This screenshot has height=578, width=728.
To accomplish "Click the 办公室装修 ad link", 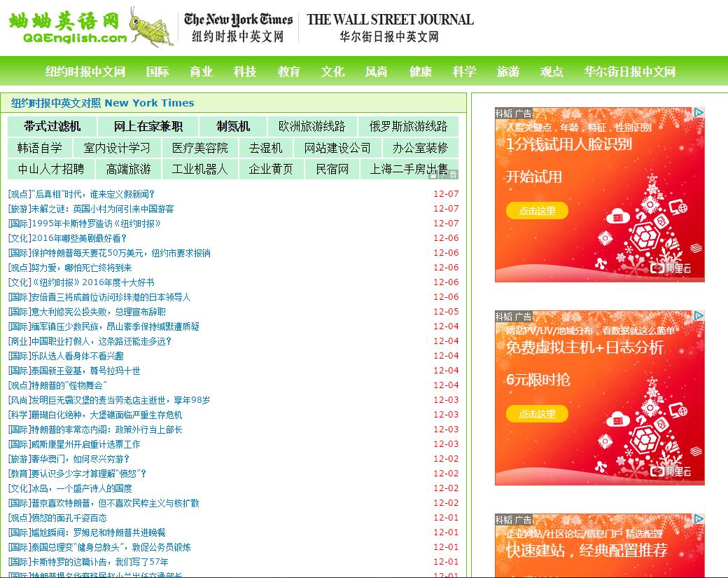I will 421,148.
